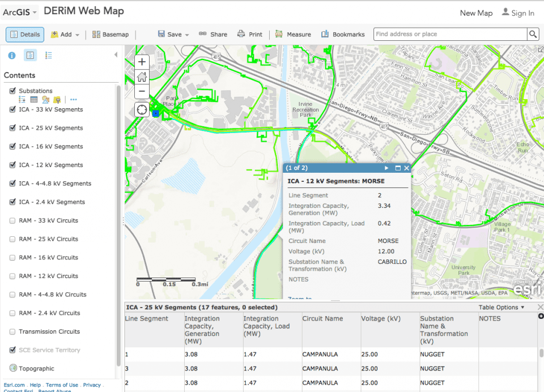Uncheck the ICA - 33 kV Segments layer
This screenshot has height=392, width=544.
point(12,109)
